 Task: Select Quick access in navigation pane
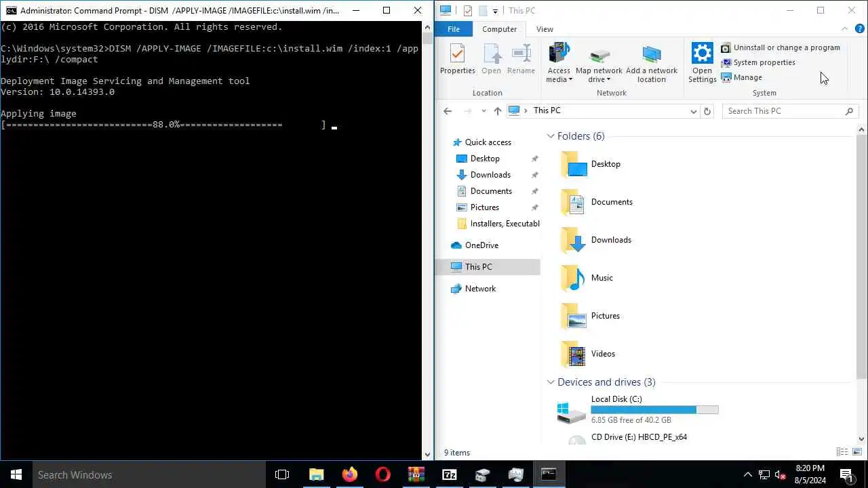(x=488, y=142)
